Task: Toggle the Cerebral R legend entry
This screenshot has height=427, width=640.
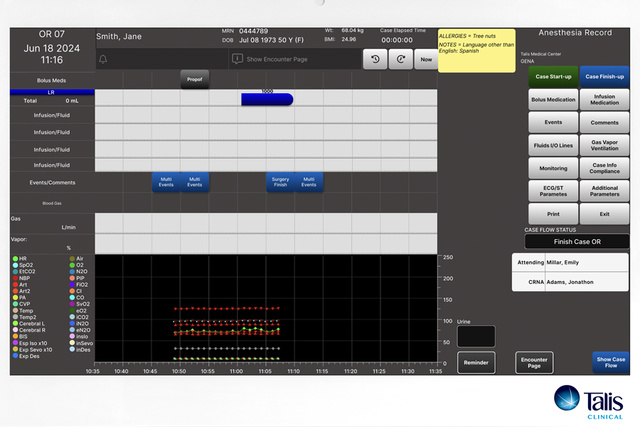Action: (x=29, y=330)
